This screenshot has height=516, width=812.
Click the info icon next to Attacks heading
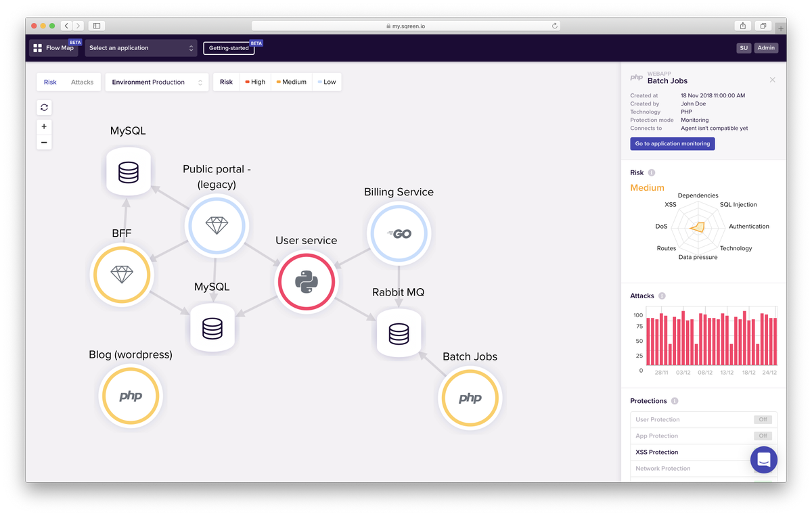tap(662, 296)
